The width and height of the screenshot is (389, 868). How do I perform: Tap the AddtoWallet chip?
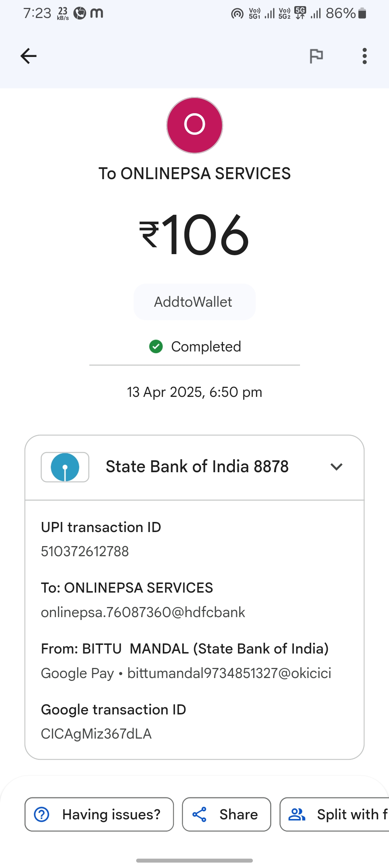pyautogui.click(x=194, y=302)
